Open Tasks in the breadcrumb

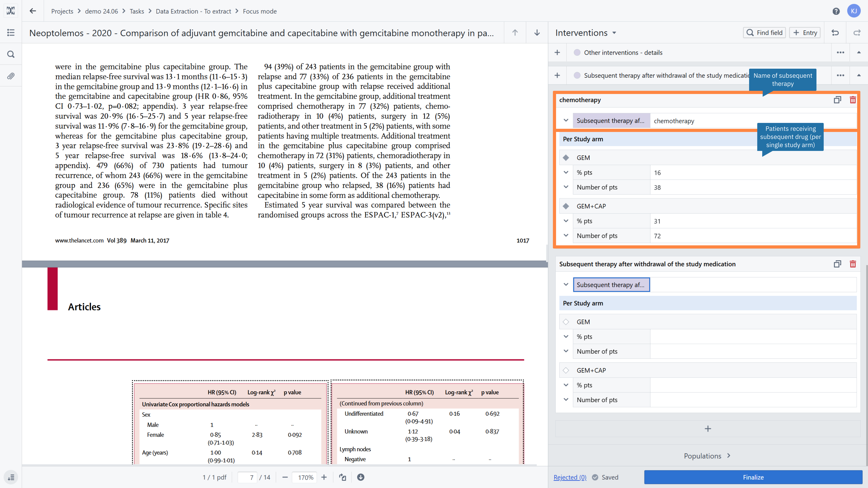tap(137, 11)
